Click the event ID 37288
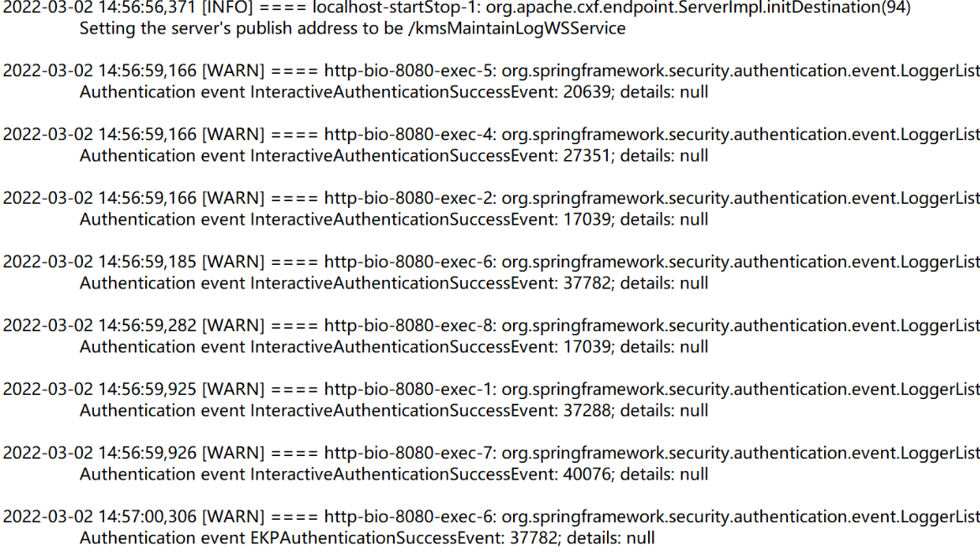This screenshot has width=980, height=560. pyautogui.click(x=587, y=411)
